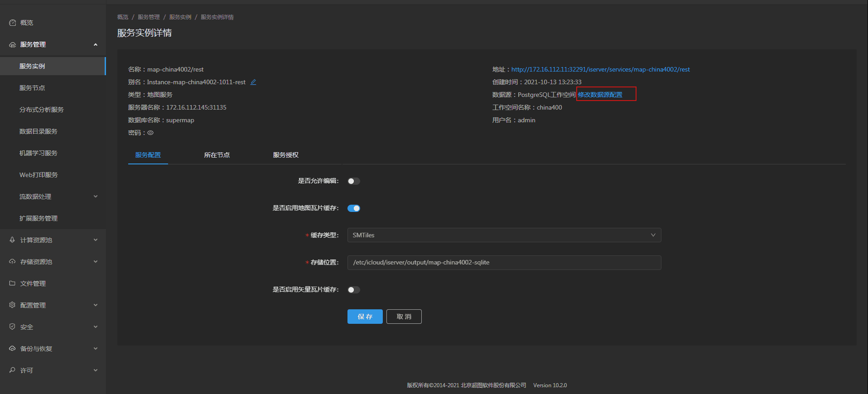This screenshot has height=394, width=868.
Task: Click the 安全 shield icon
Action: point(13,327)
